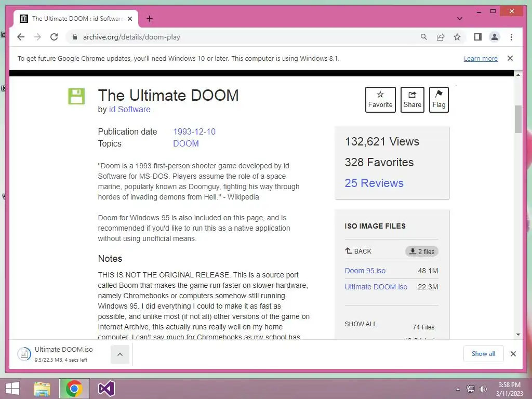The image size is (532, 399).
Task: Expand download options chevron for Ultimate DOOM.iso
Action: 120,354
